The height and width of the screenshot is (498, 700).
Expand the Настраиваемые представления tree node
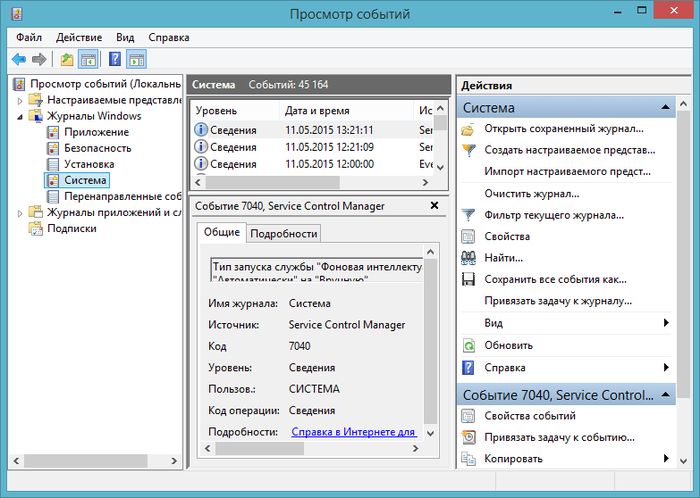pos(21,100)
